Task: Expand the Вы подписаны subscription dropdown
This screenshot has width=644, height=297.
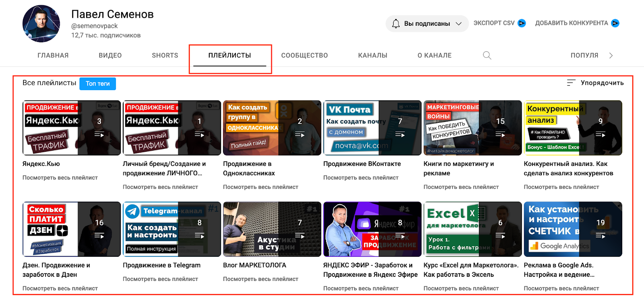Action: [458, 24]
